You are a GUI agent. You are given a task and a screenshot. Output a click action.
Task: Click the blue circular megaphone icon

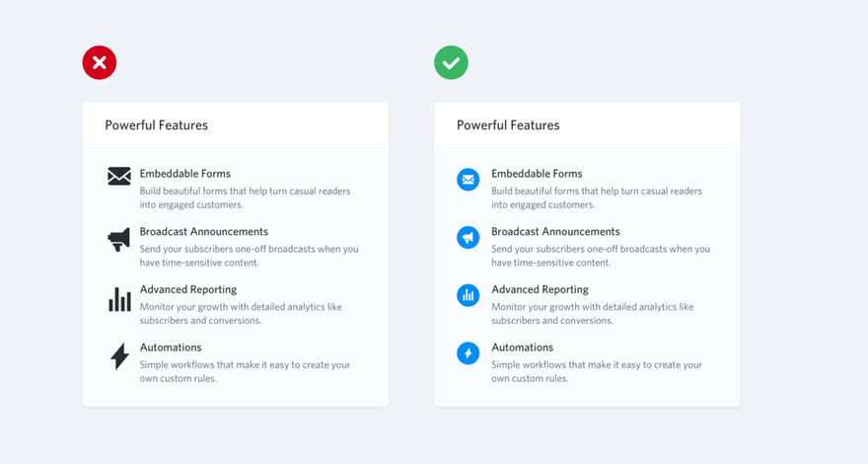[x=469, y=237]
